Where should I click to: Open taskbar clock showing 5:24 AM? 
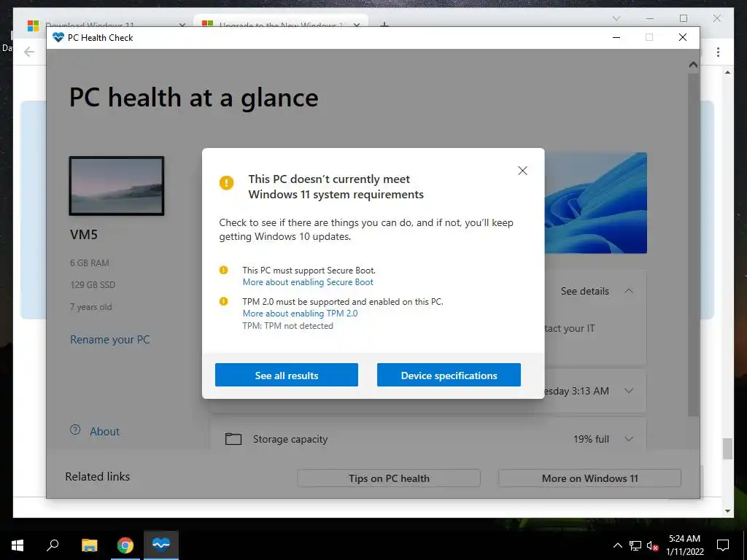pos(684,545)
